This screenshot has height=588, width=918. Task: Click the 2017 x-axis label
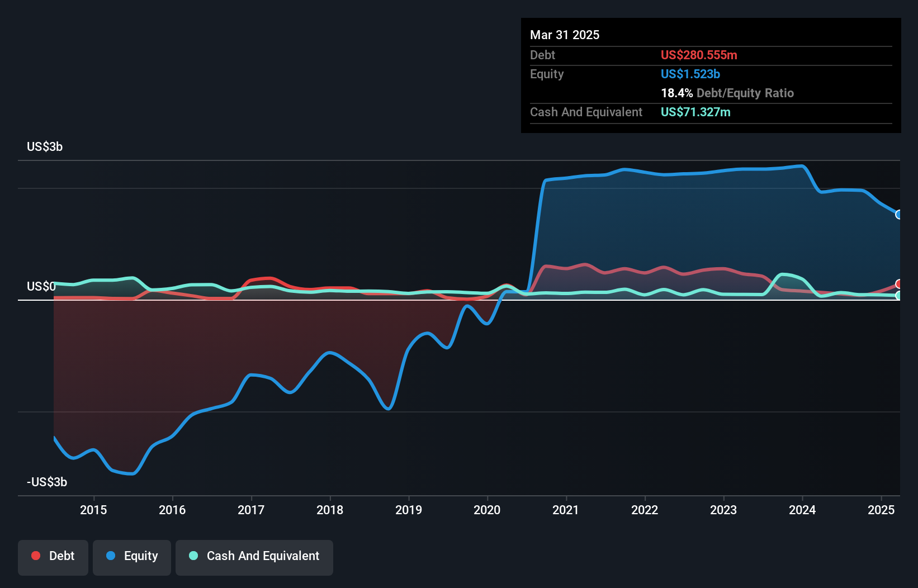[x=251, y=510]
